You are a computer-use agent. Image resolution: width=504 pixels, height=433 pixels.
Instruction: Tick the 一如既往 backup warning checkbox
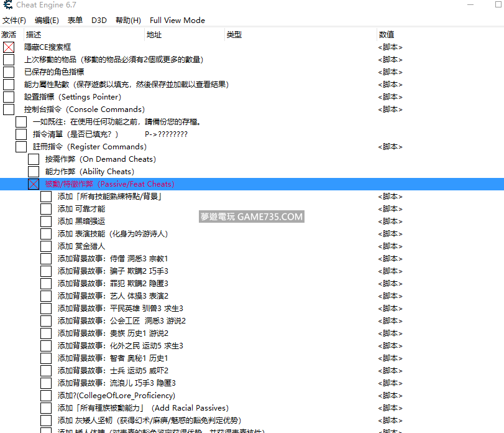(x=21, y=122)
